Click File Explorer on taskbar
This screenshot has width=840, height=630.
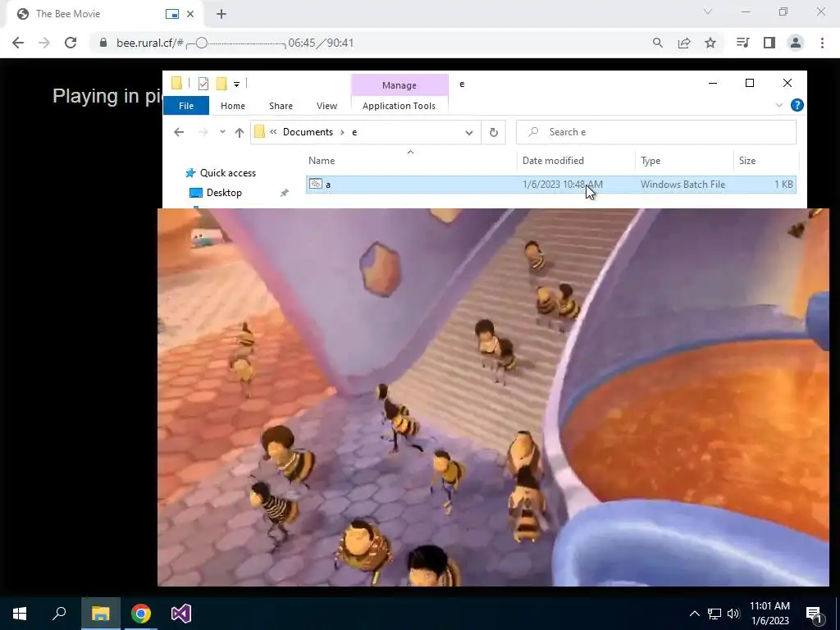click(101, 614)
